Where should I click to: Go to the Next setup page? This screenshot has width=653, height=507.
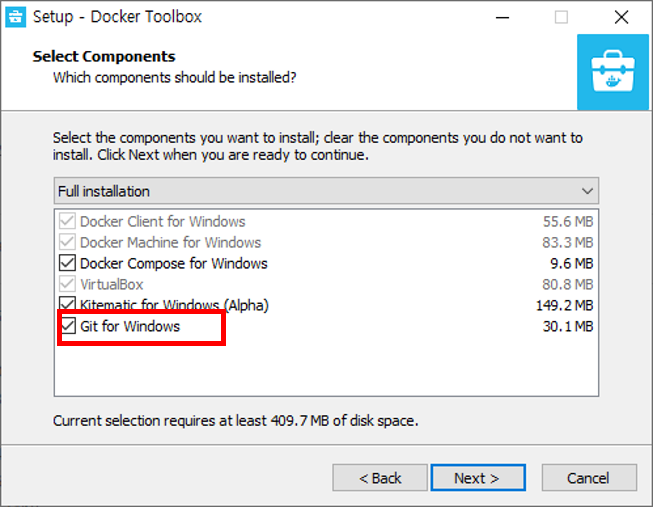(478, 478)
